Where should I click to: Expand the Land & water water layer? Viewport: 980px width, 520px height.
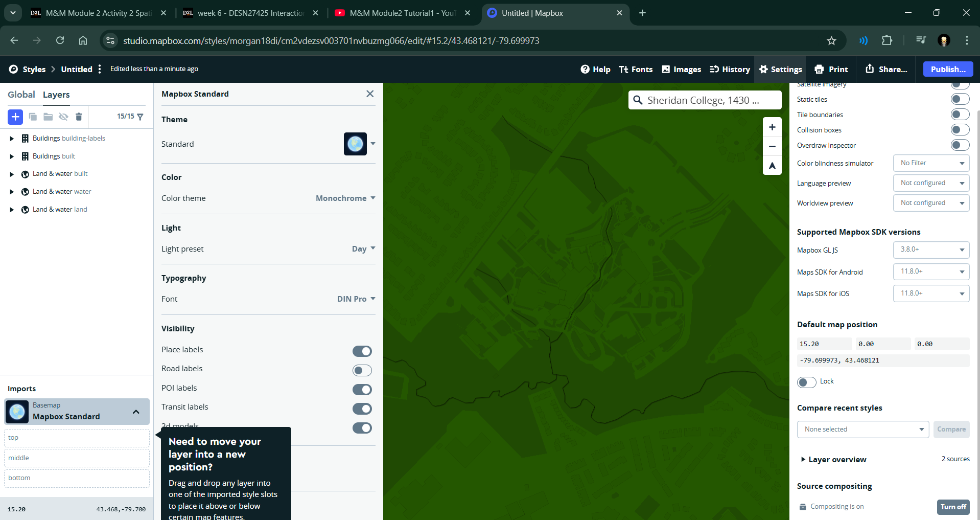point(12,192)
